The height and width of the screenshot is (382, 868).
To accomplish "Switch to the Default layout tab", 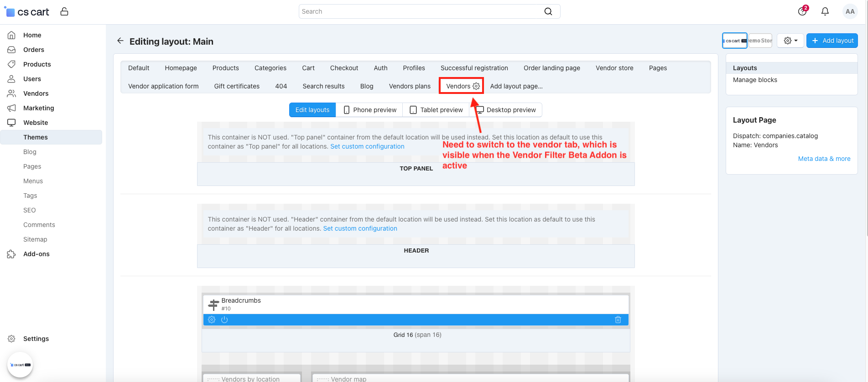I will pyautogui.click(x=139, y=68).
